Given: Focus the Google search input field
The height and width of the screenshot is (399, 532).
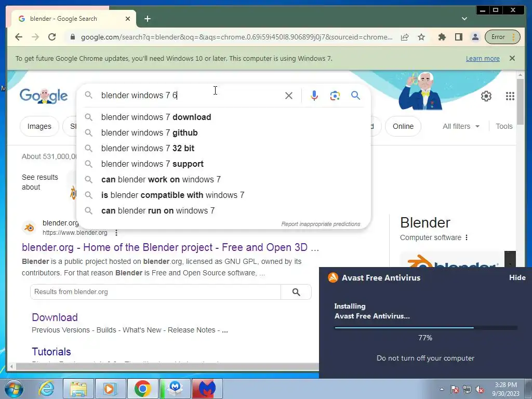Looking at the screenshot, I should [x=190, y=96].
